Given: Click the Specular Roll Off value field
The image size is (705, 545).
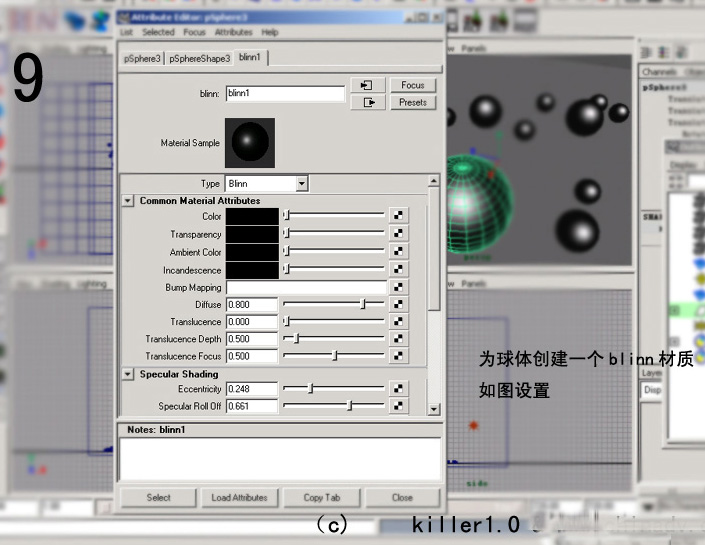Looking at the screenshot, I should click(251, 406).
